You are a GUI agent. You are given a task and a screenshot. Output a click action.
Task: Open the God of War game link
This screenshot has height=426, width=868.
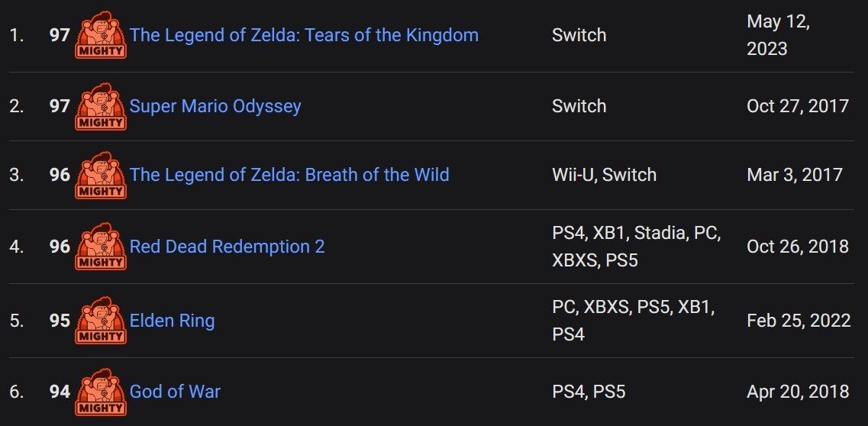point(175,392)
